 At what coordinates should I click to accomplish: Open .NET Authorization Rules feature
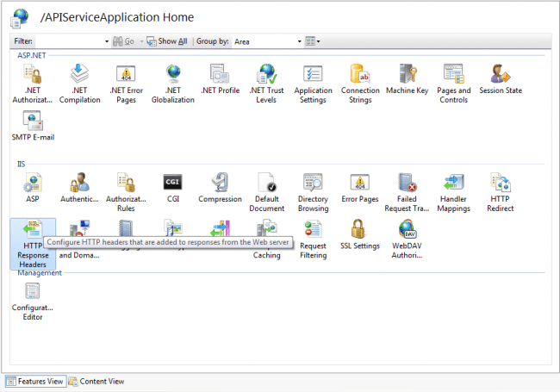click(x=33, y=84)
